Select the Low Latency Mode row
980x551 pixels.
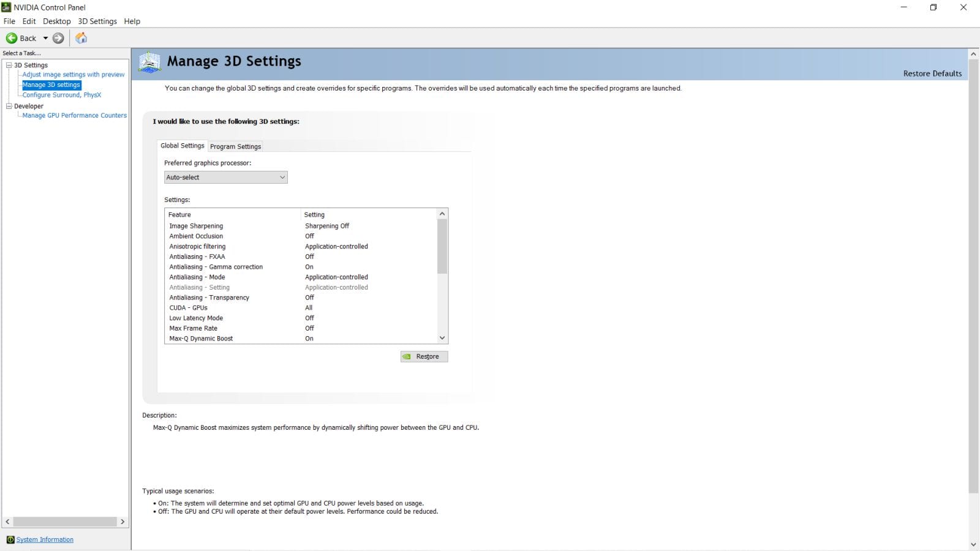coord(301,318)
